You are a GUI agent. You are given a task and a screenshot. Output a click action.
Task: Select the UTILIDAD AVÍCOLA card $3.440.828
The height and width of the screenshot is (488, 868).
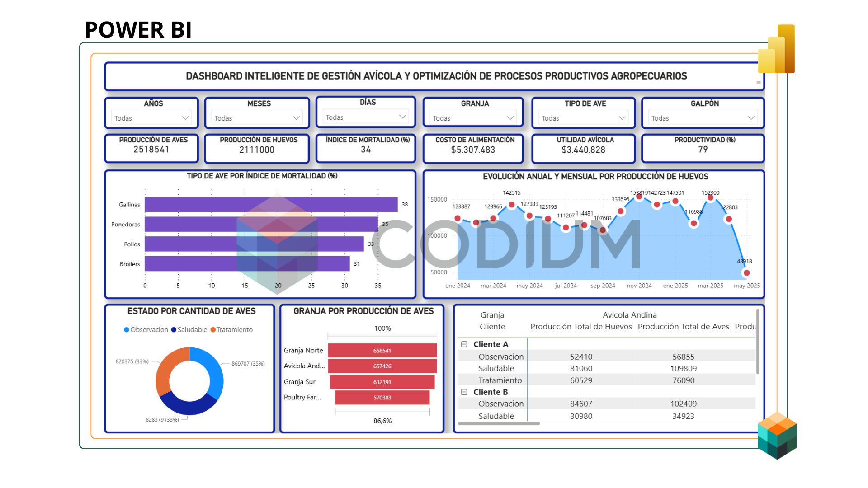coord(583,148)
